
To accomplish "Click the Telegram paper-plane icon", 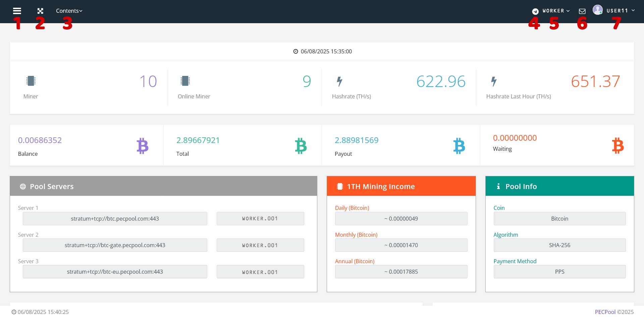I will tap(535, 11).
